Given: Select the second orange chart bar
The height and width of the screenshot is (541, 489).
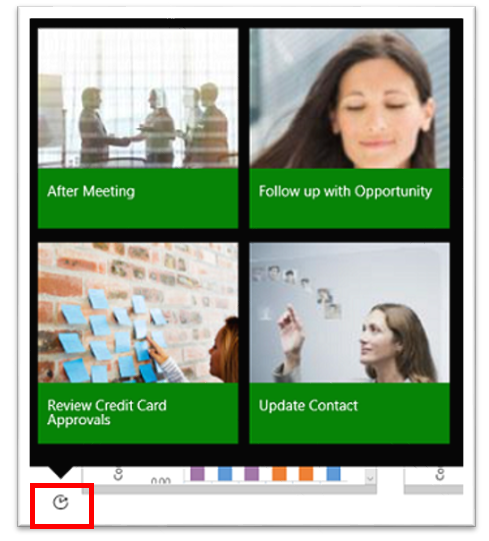Looking at the screenshot, I should pyautogui.click(x=306, y=474).
